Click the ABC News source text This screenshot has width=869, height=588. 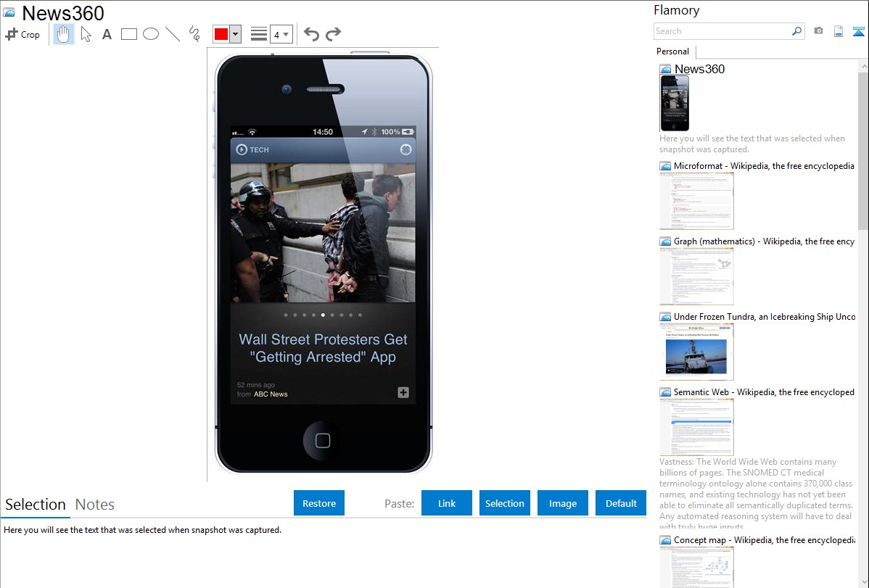(x=271, y=394)
